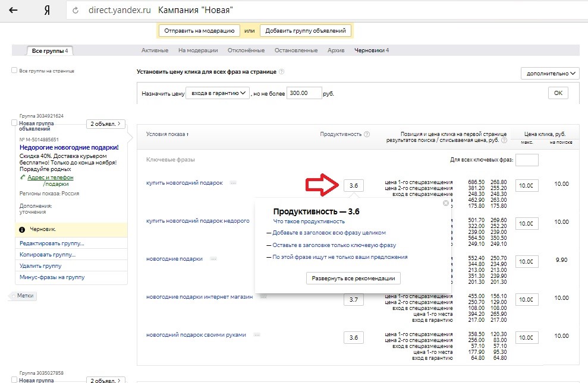This screenshot has width=588, height=383.
Task: Click 'Добавить группу объявлений' button
Action: 306,31
